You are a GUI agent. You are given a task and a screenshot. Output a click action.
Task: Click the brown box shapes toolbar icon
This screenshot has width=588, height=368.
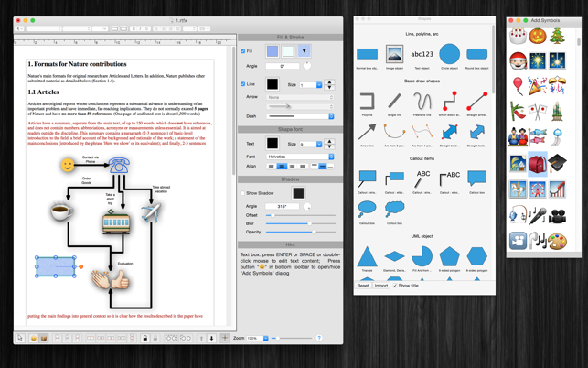44,338
